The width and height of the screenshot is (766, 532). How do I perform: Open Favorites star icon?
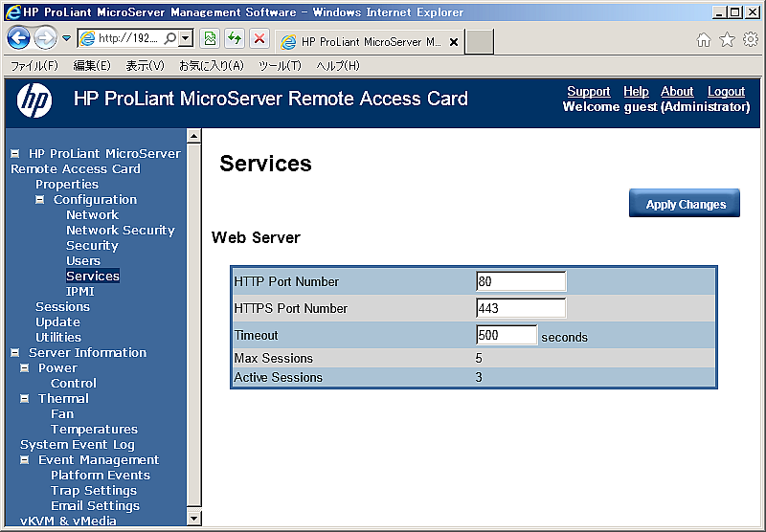(727, 39)
